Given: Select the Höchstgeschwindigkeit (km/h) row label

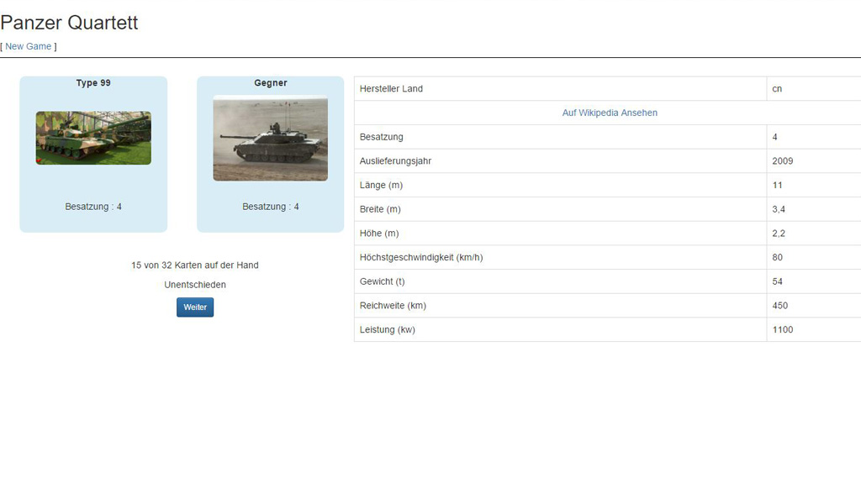Looking at the screenshot, I should coord(421,258).
